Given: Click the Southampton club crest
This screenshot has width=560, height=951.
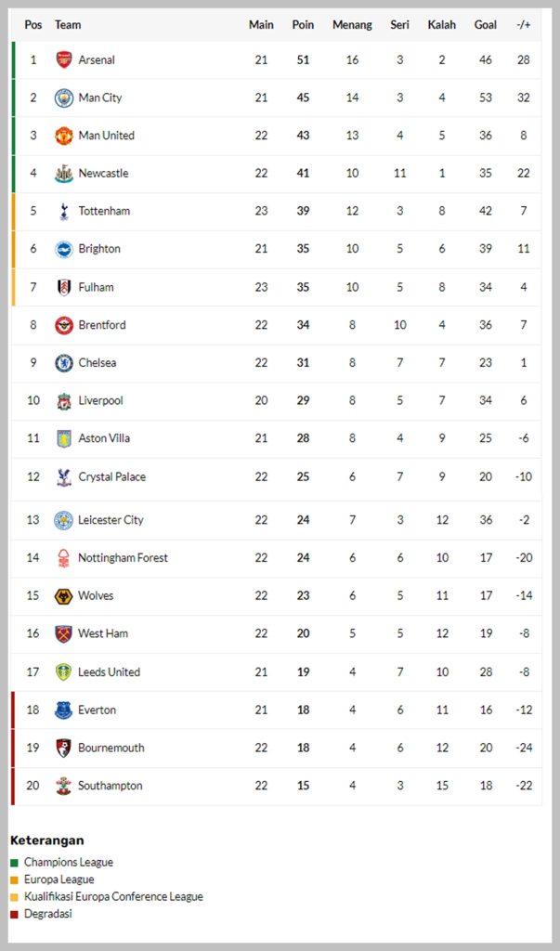Looking at the screenshot, I should click(64, 786).
